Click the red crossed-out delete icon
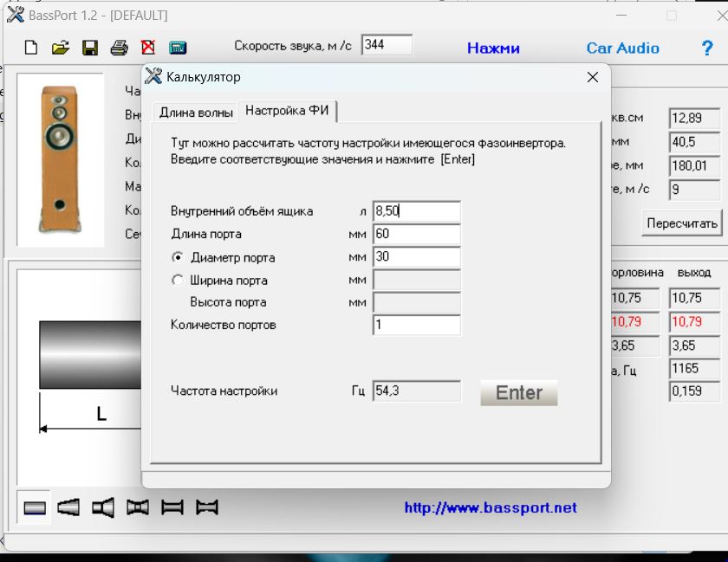Image resolution: width=728 pixels, height=562 pixels. click(x=148, y=48)
